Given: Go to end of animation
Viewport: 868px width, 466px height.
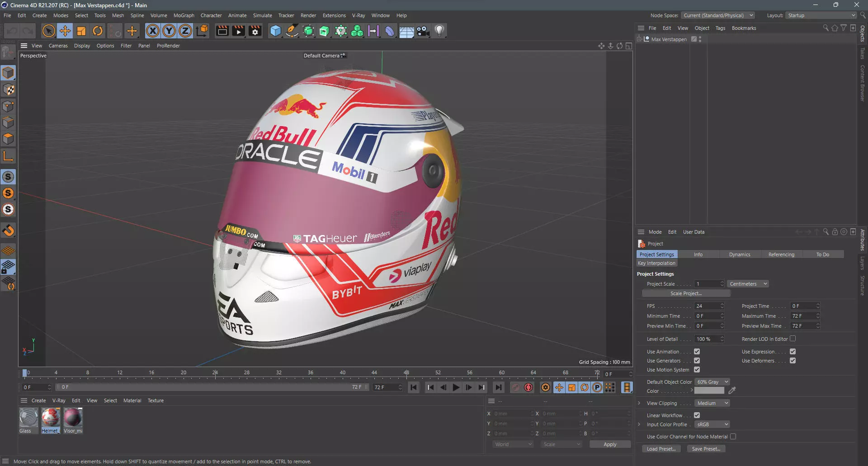Looking at the screenshot, I should coord(498,387).
